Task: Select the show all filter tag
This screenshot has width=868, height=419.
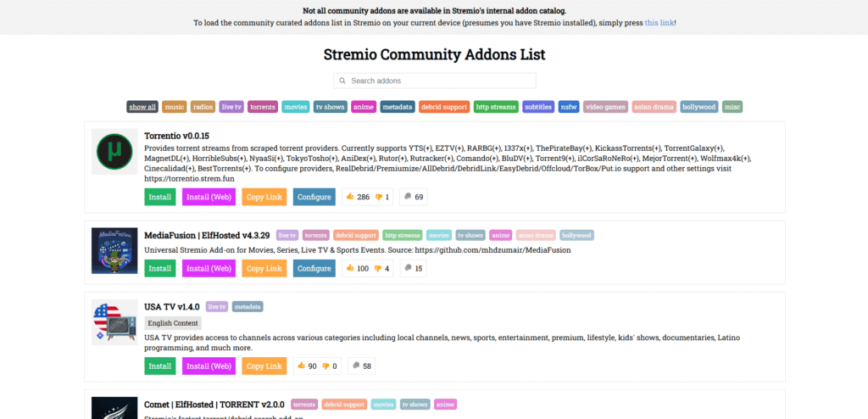Action: point(142,107)
